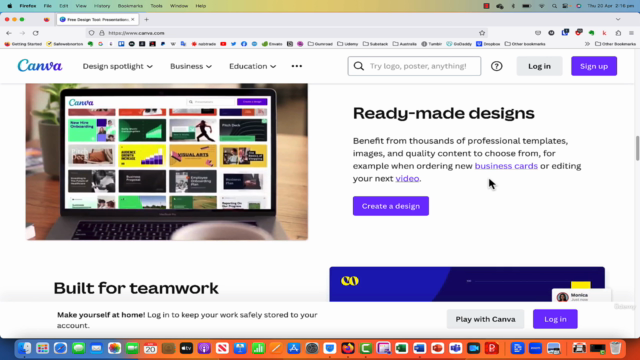Open the Dropbox bookmark
Image resolution: width=640 pixels, height=360 pixels.
coord(488,44)
